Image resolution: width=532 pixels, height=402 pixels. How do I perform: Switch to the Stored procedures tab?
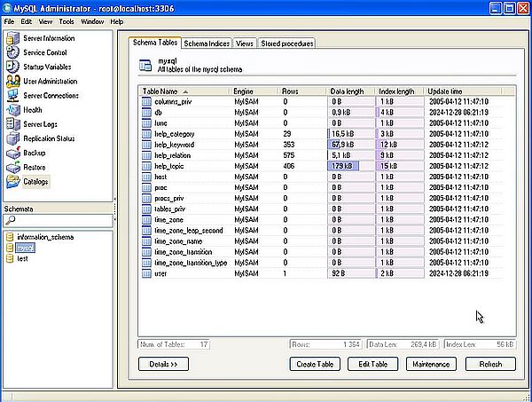(286, 43)
